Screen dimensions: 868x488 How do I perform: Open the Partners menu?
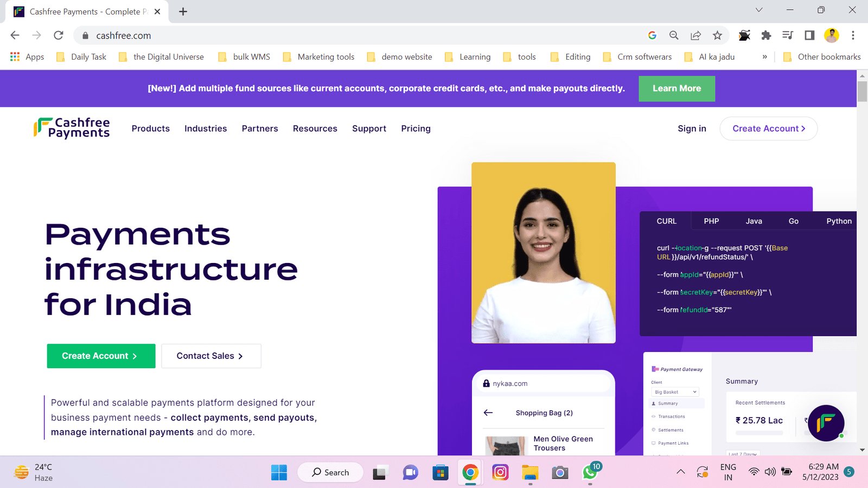260,129
